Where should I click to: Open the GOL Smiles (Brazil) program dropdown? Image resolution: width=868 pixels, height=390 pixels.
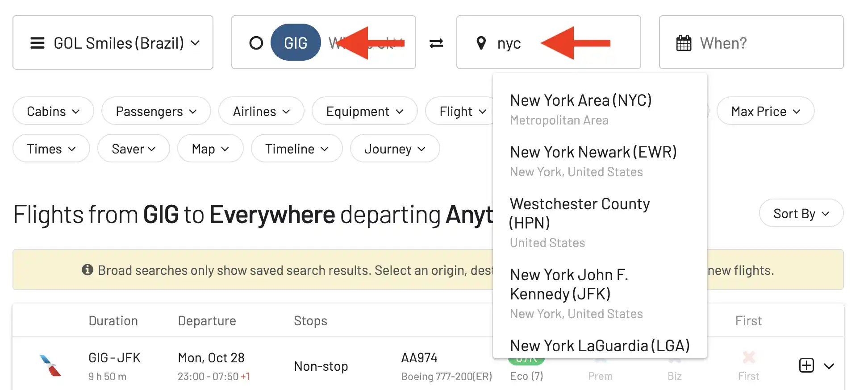tap(113, 42)
